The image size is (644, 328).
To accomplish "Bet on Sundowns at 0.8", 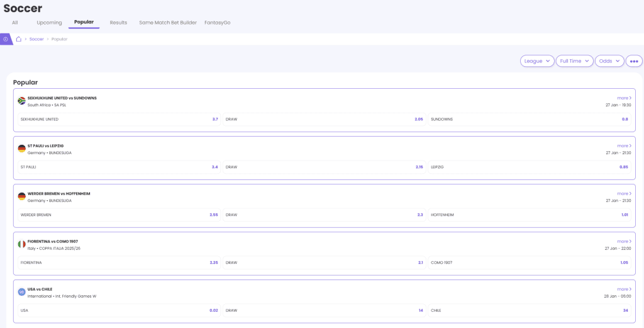I will [530, 119].
